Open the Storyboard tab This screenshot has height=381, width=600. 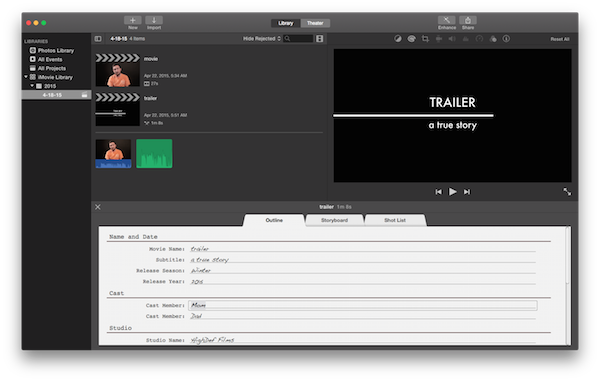[334, 220]
